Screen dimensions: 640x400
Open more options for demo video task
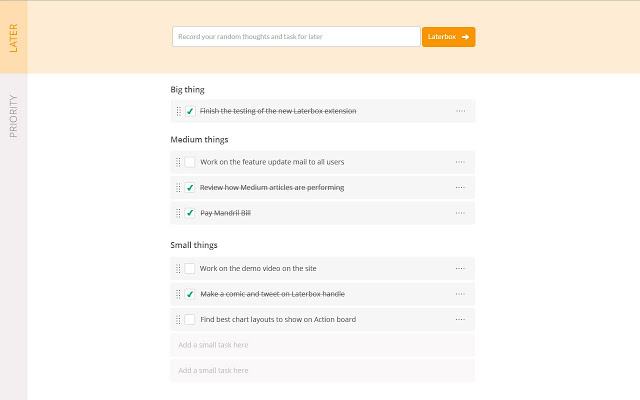pyautogui.click(x=460, y=269)
